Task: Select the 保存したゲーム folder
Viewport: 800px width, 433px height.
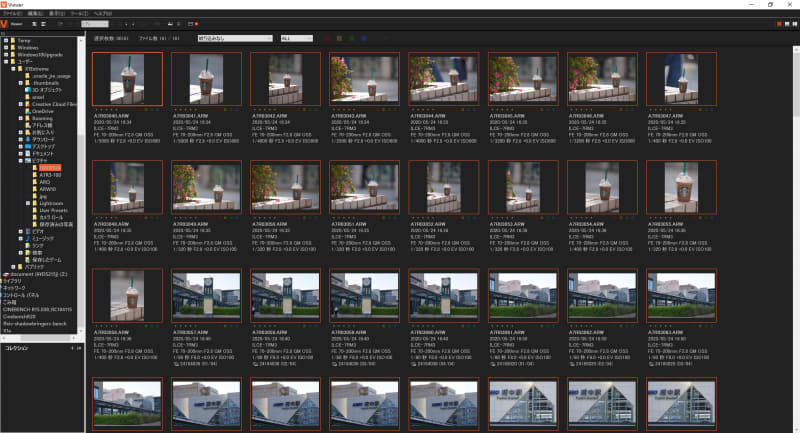Action: coord(46,260)
